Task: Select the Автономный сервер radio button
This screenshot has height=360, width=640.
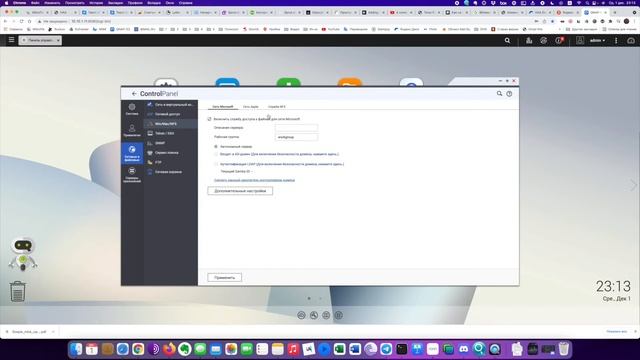Action: pyautogui.click(x=216, y=146)
